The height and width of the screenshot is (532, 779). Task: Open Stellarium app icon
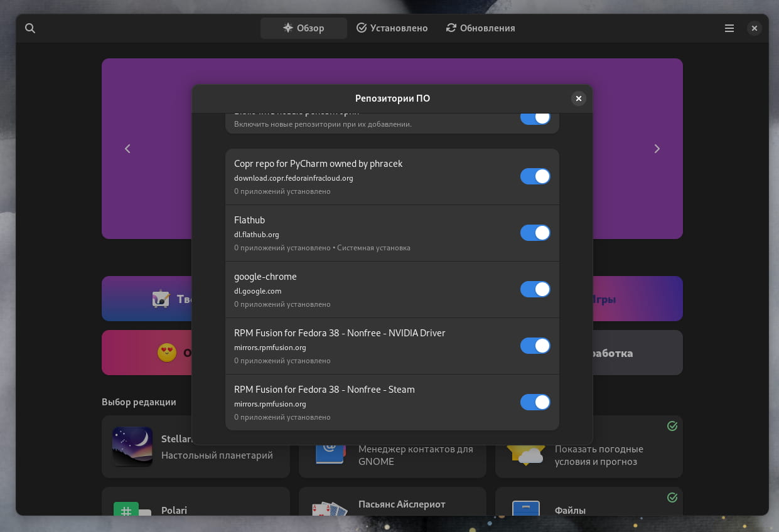[x=132, y=447]
